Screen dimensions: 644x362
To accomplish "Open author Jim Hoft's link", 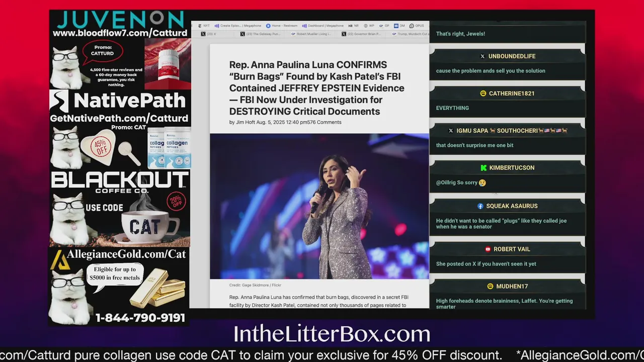I will pos(245,122).
